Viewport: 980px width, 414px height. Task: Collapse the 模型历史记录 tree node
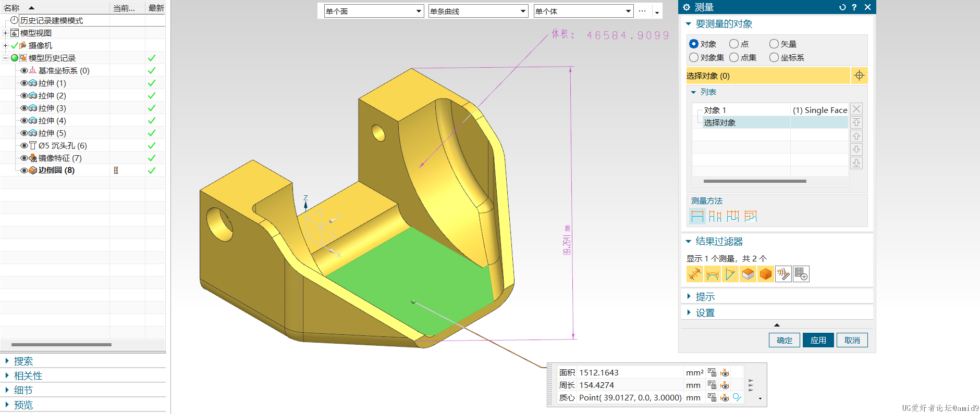click(6, 58)
